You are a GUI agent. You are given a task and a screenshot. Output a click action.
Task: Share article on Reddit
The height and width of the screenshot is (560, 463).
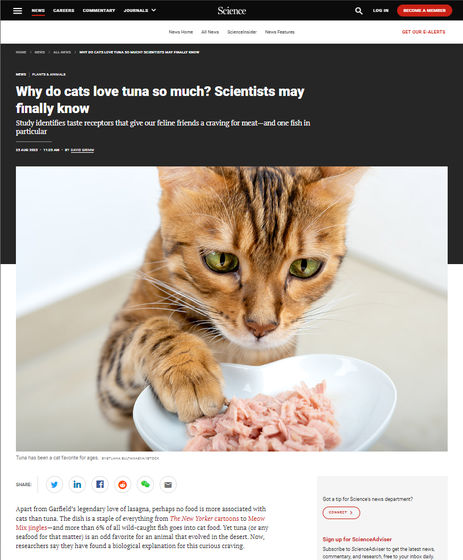pyautogui.click(x=123, y=485)
